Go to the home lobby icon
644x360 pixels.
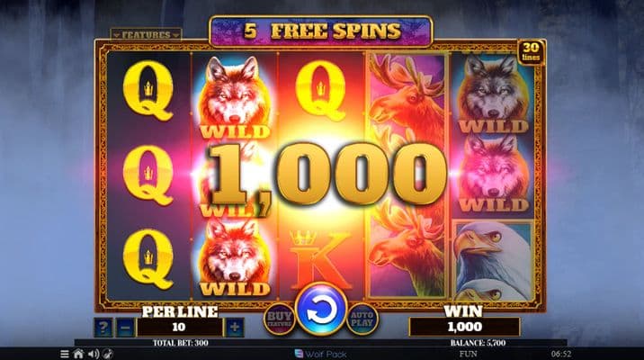(x=78, y=354)
